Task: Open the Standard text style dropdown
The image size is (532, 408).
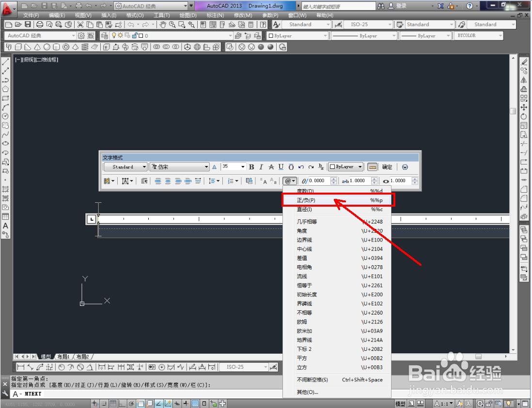Action: coord(125,166)
